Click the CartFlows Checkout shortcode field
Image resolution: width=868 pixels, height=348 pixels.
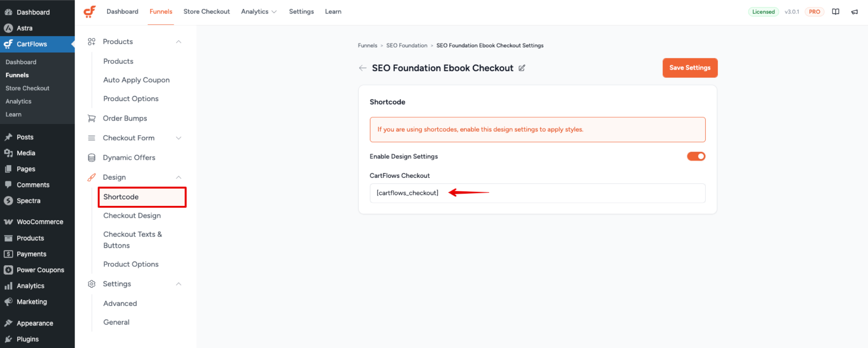(x=538, y=193)
